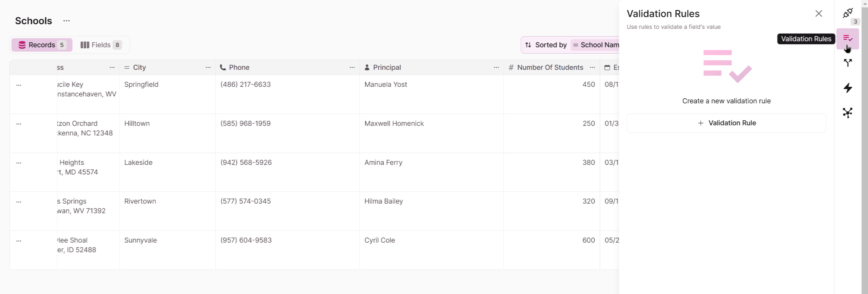Select student count cell 600
Viewport: 868px width, 294px height.
(552, 250)
